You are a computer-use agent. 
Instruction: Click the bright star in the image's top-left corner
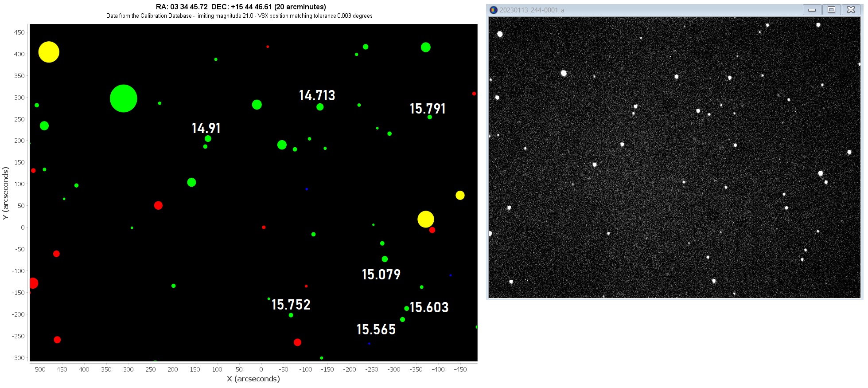pyautogui.click(x=500, y=34)
